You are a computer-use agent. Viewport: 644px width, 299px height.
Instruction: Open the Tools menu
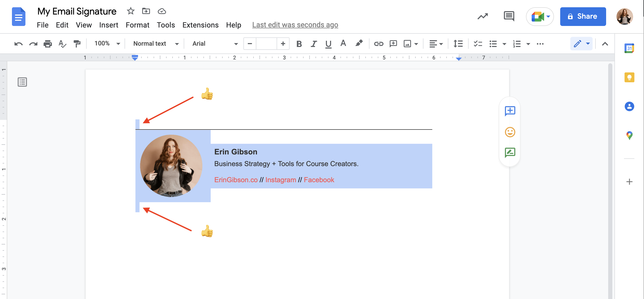click(x=166, y=25)
